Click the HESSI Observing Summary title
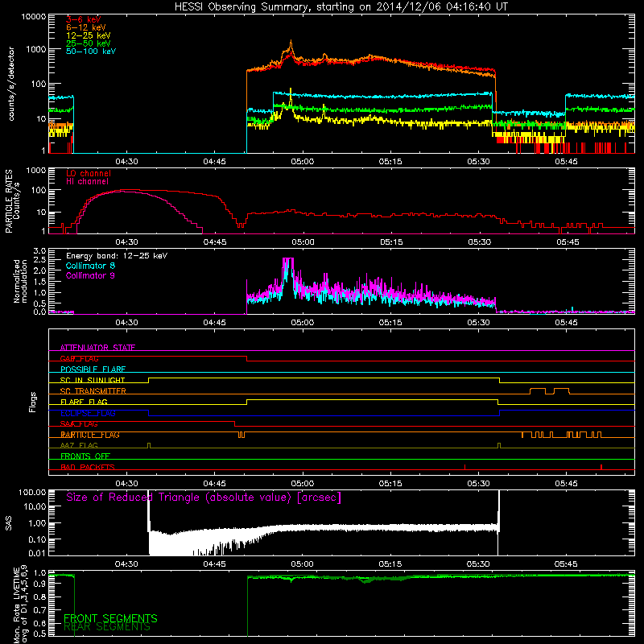Viewport: 644px width, 644px height. [x=341, y=7]
